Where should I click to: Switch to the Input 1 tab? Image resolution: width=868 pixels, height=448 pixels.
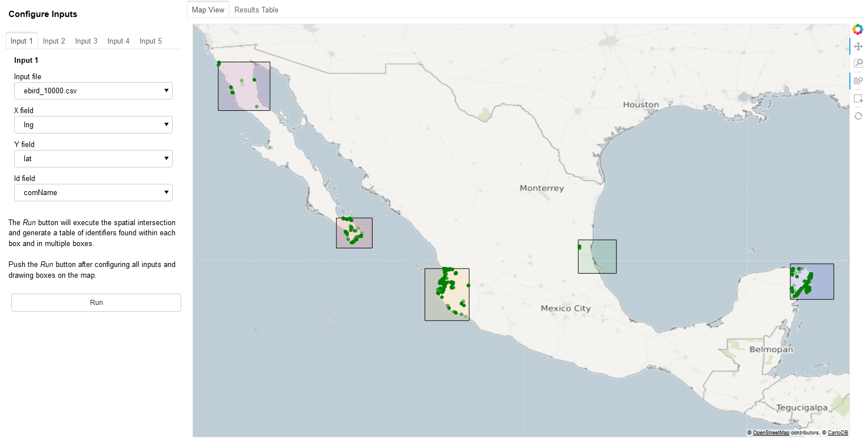click(22, 41)
